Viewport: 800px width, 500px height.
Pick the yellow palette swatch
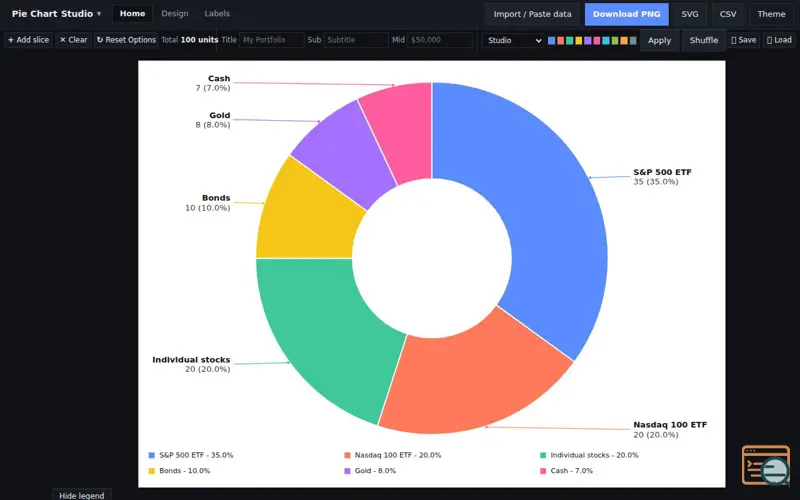(x=579, y=40)
